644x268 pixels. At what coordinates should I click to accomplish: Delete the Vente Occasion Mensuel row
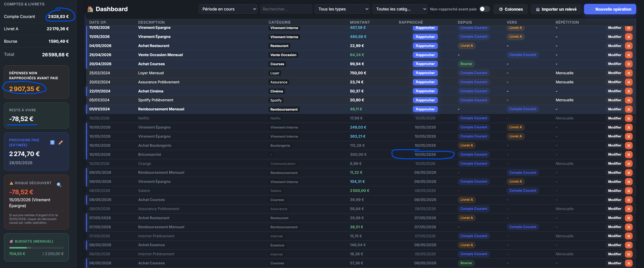click(x=629, y=55)
